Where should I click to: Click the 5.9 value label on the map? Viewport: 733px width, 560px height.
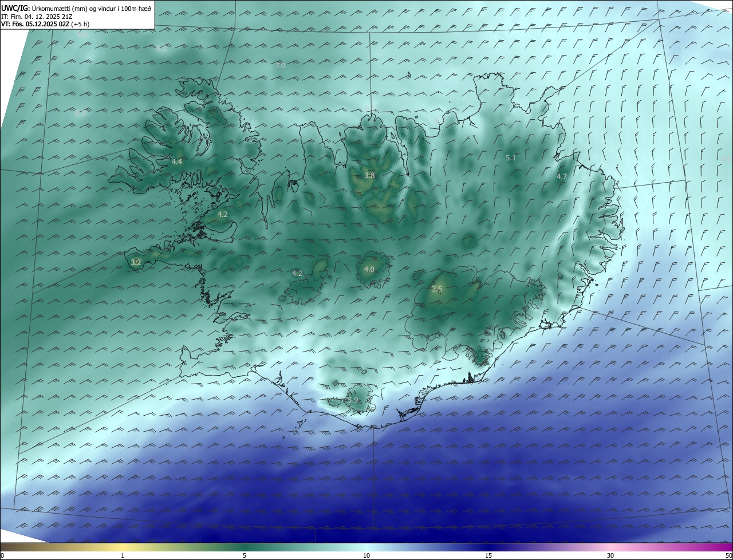(x=353, y=400)
